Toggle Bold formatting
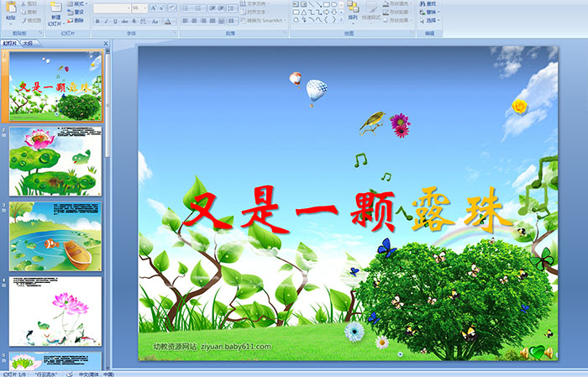The image size is (588, 377). click(97, 21)
